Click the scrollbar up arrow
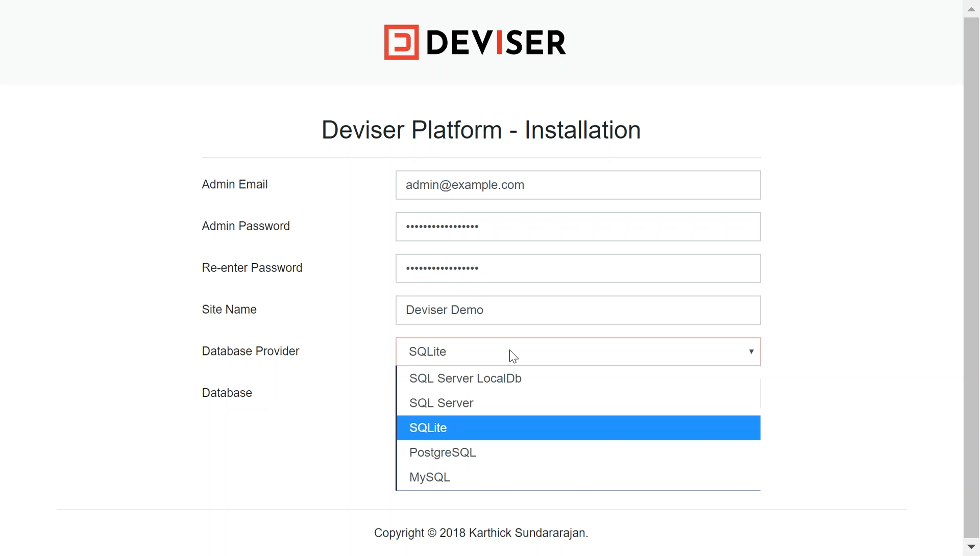The image size is (980, 556). (971, 8)
